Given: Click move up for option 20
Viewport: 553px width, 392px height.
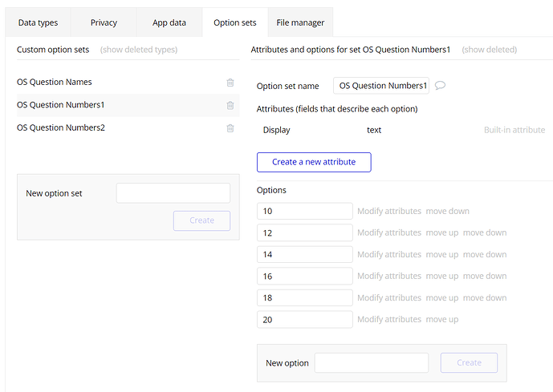Looking at the screenshot, I should (x=441, y=320).
